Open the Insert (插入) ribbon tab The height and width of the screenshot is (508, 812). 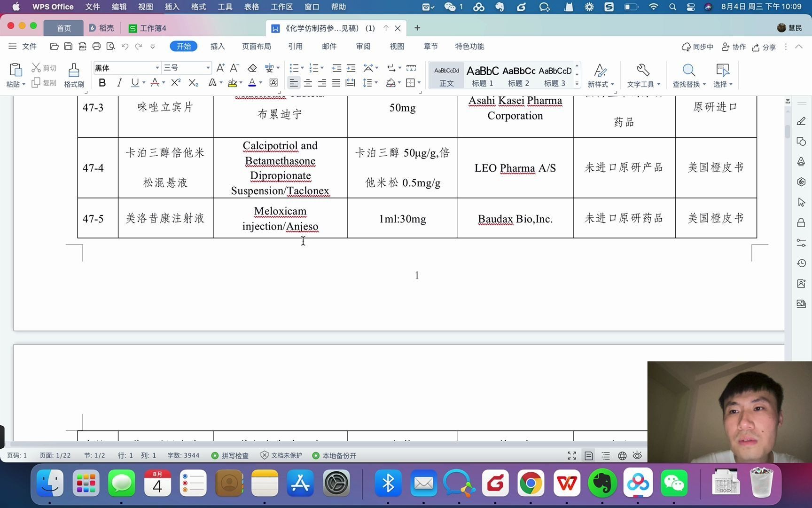(x=218, y=46)
